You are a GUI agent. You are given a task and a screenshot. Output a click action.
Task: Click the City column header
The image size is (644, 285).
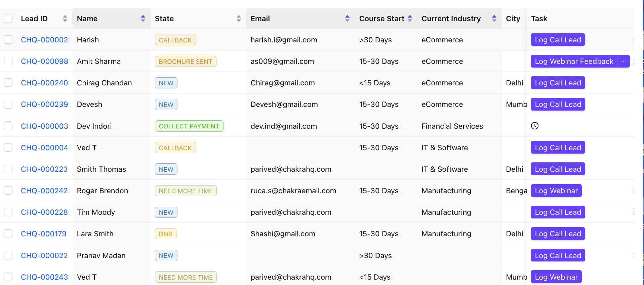pyautogui.click(x=513, y=19)
